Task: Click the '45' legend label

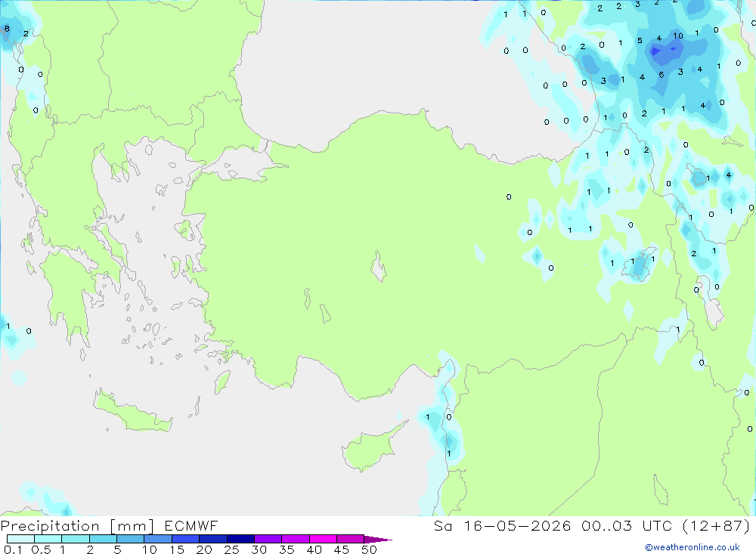Action: [x=342, y=549]
